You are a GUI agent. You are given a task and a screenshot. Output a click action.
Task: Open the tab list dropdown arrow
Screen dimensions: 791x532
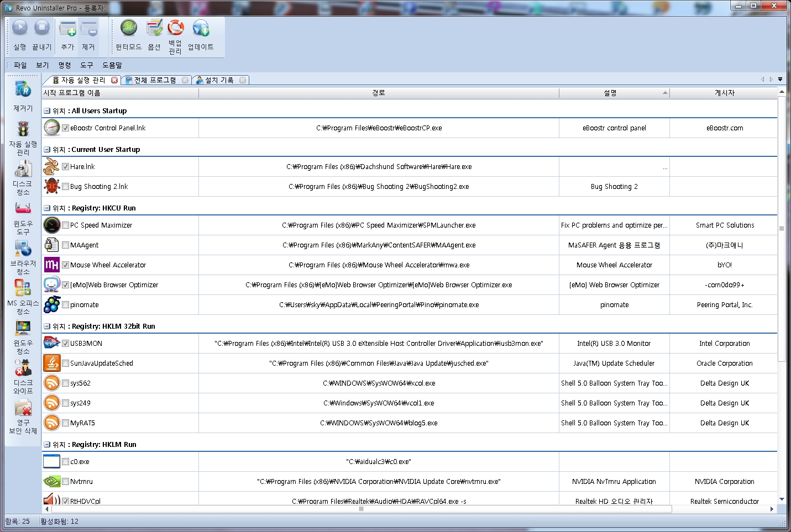click(780, 80)
